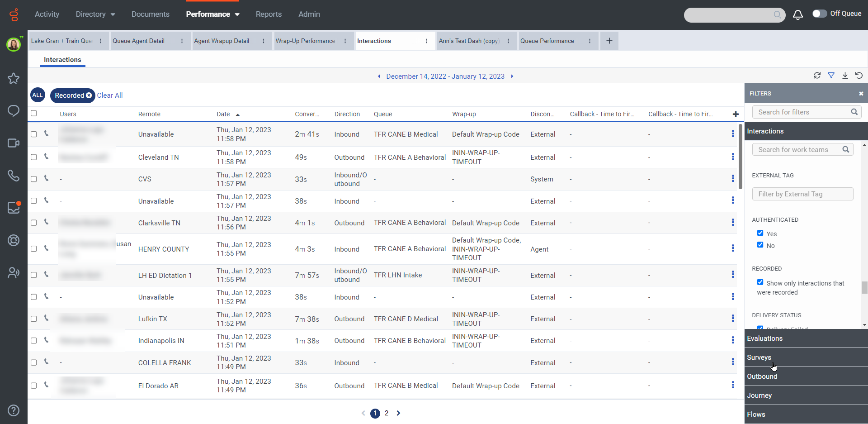868x424 pixels.
Task: Select all interactions checkbox in header
Action: [34, 114]
